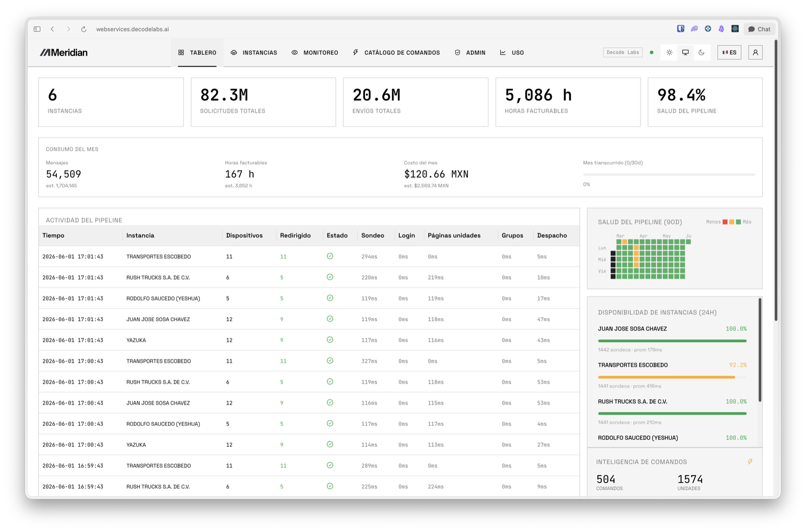
Task: Open the Instancias tab
Action: click(254, 53)
